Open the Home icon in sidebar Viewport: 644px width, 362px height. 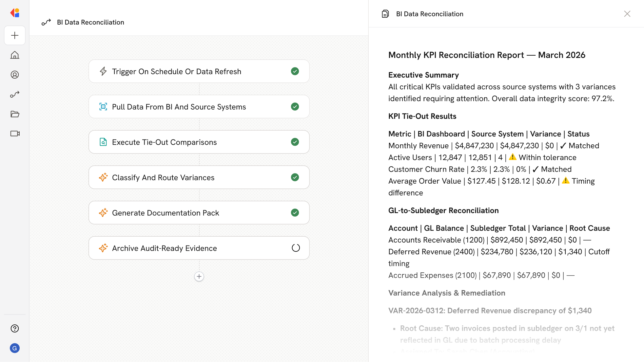[15, 55]
